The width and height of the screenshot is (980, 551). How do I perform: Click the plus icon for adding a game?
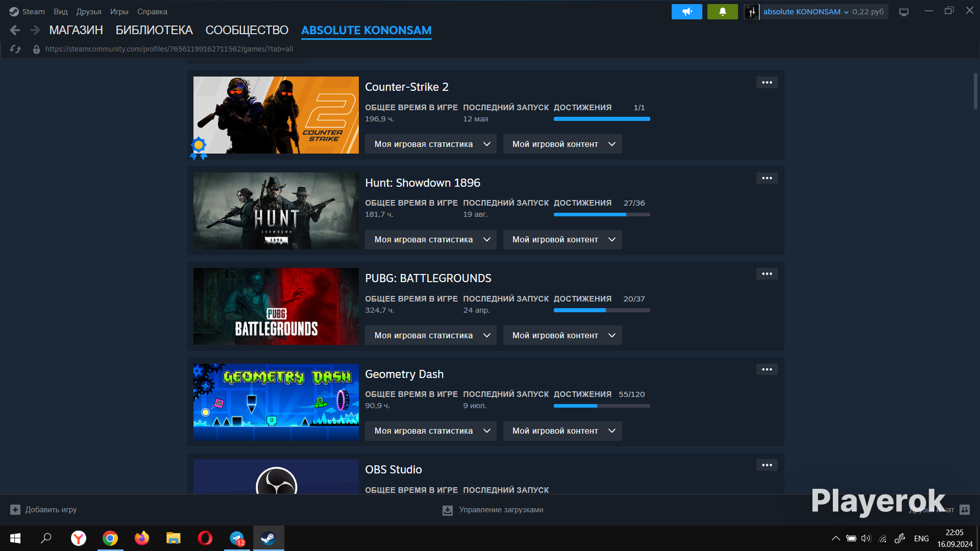click(15, 510)
